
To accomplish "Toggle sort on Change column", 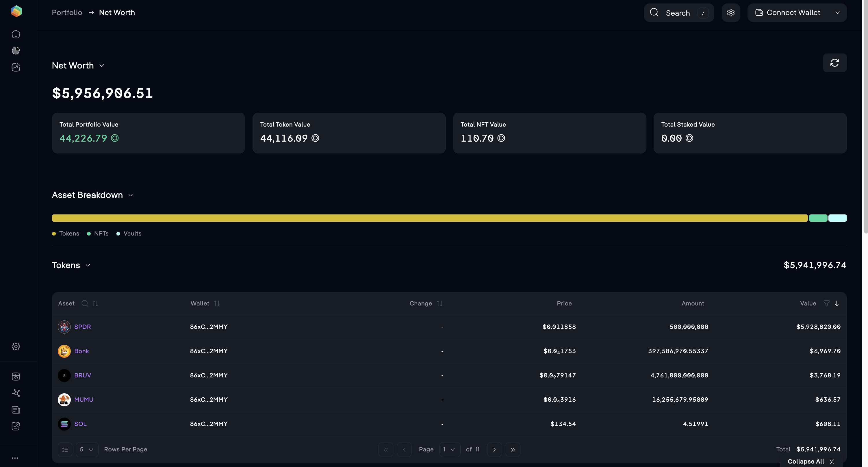I will [x=439, y=303].
